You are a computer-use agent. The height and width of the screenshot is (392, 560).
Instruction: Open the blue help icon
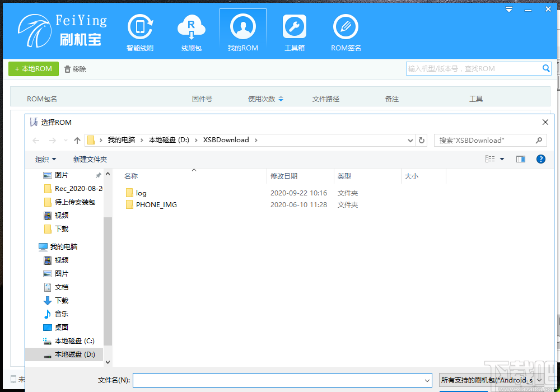coord(541,159)
